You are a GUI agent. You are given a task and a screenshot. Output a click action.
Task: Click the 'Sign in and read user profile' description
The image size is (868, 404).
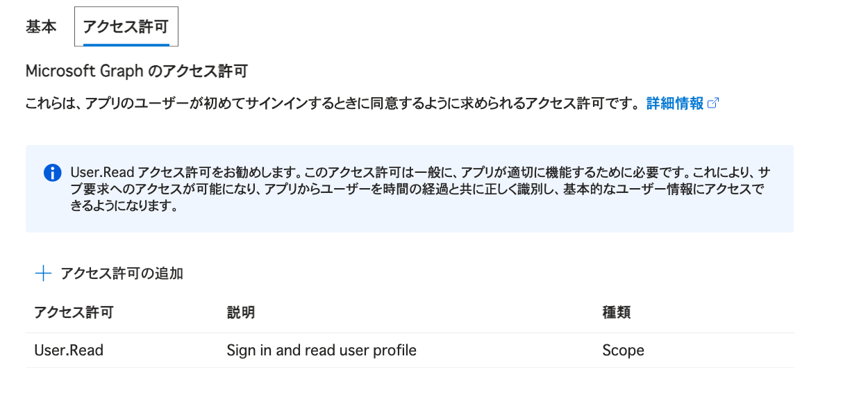coord(322,351)
